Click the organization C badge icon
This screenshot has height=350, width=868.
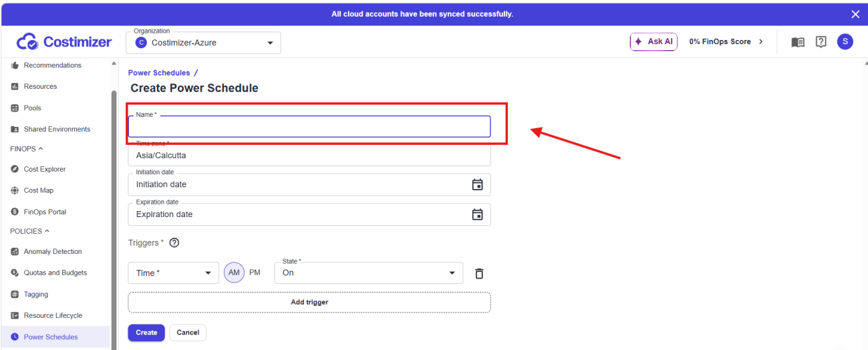click(x=141, y=43)
